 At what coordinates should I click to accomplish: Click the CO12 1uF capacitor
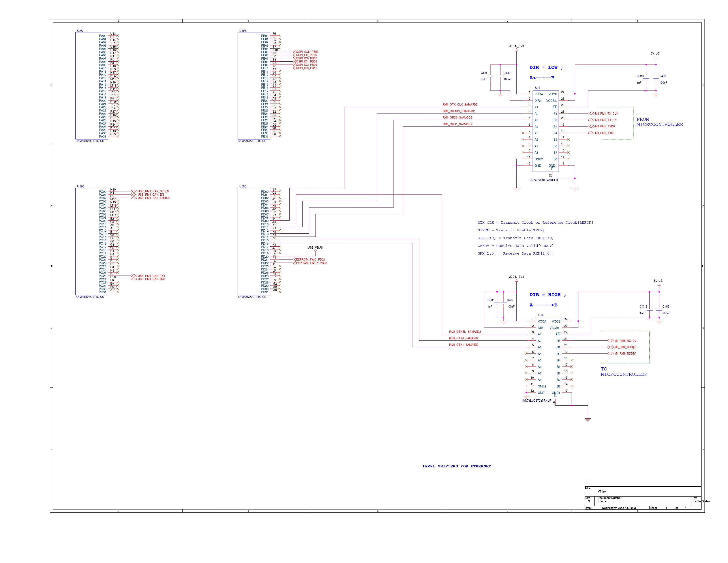coord(649,310)
